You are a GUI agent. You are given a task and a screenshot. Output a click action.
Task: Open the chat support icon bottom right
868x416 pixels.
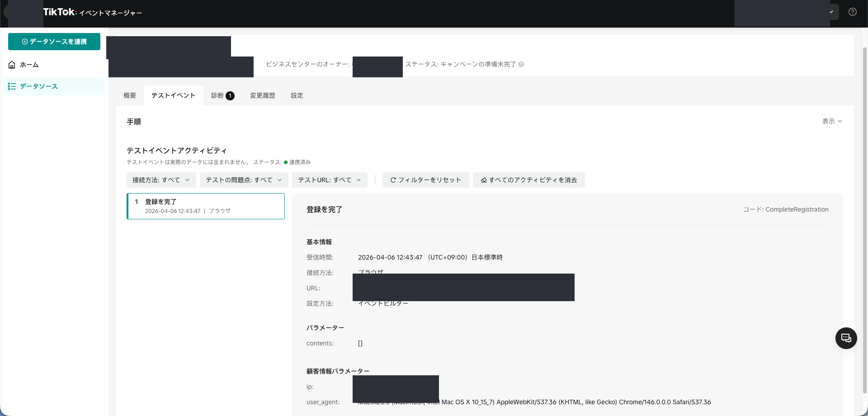846,338
